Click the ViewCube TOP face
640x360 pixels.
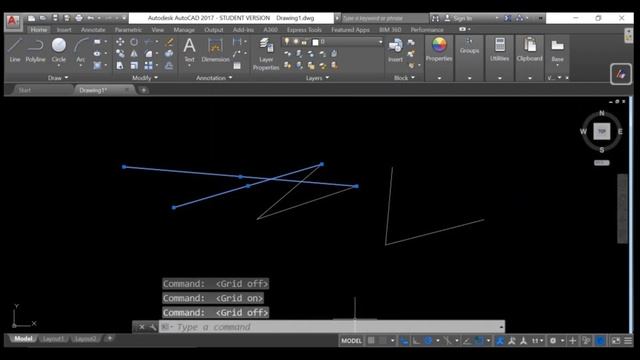click(602, 131)
